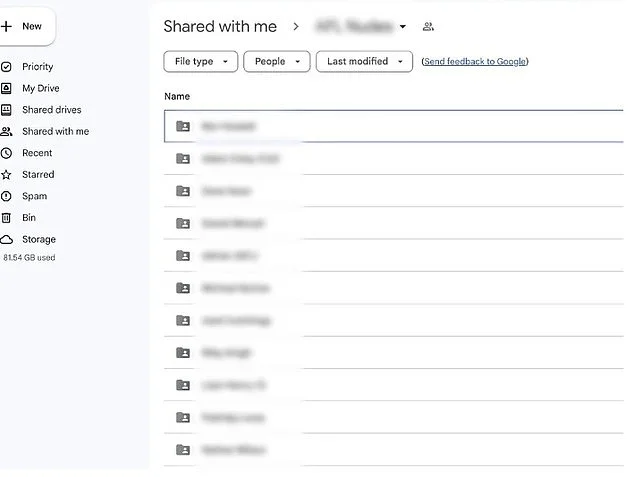The image size is (634, 477).
Task: View Storage usage details
Action: click(39, 239)
